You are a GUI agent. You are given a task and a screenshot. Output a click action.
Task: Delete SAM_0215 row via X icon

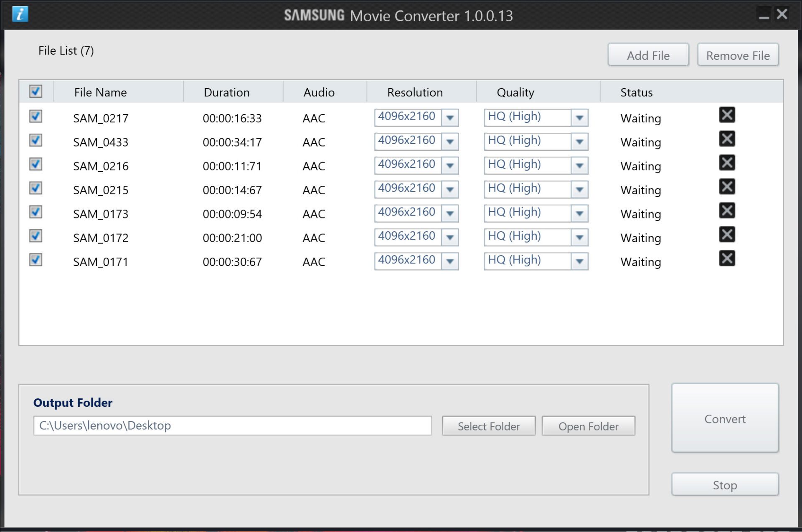click(727, 187)
